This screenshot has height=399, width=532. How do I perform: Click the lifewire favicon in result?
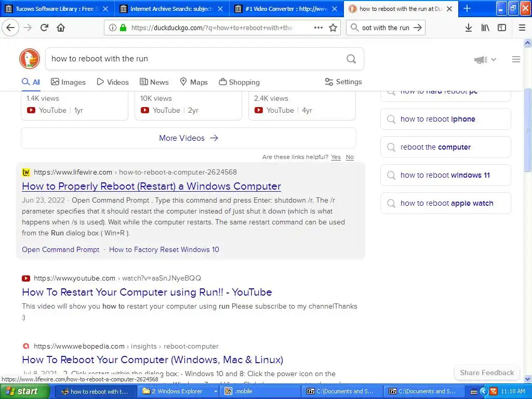[26, 172]
